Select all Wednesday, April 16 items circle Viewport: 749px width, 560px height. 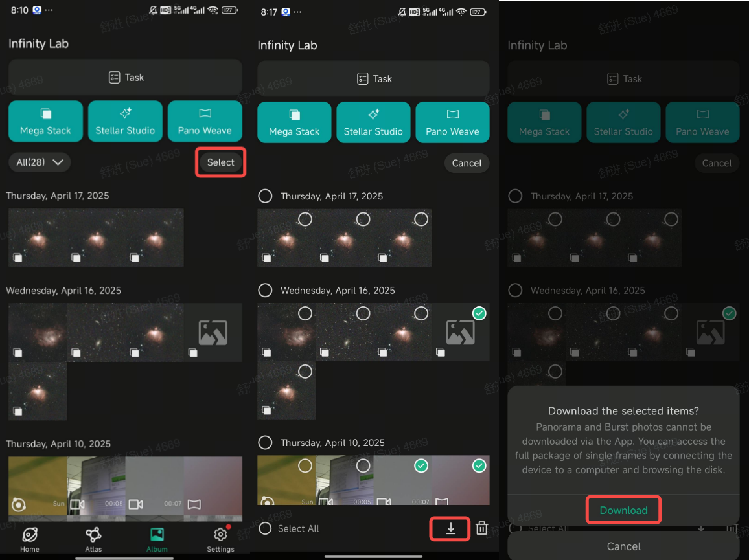pyautogui.click(x=265, y=290)
